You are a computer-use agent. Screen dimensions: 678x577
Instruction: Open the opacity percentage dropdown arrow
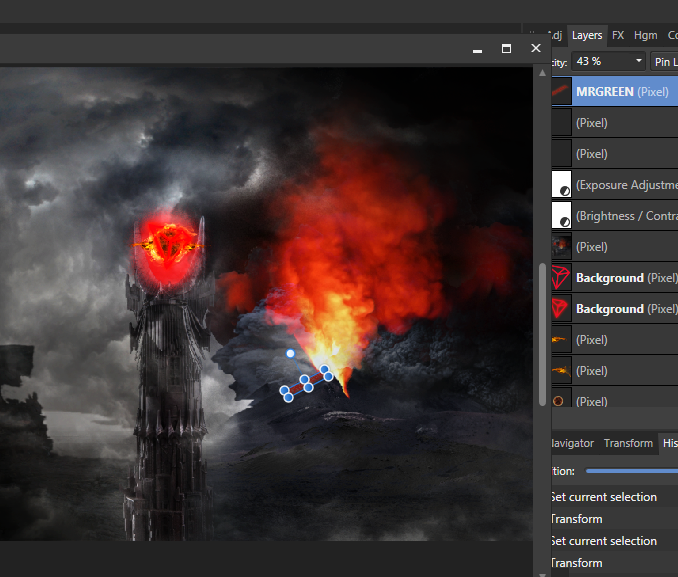click(638, 61)
